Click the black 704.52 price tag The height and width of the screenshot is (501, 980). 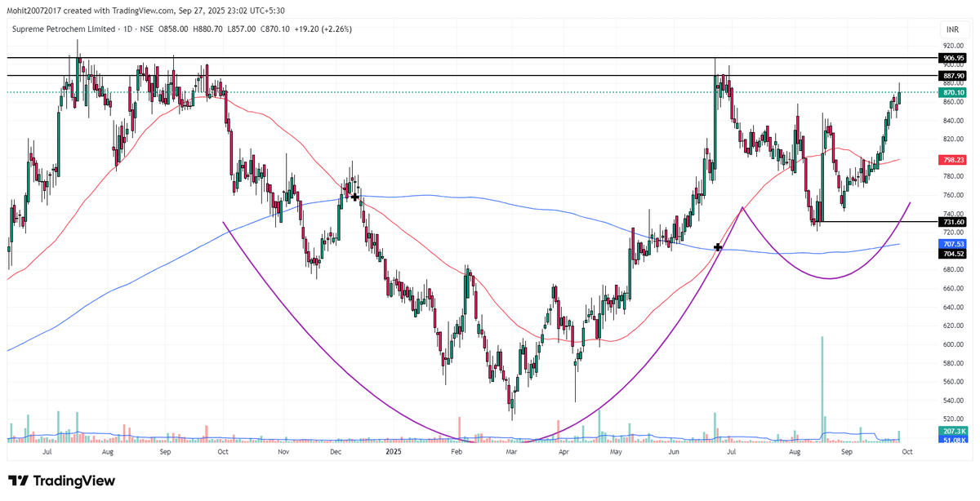tap(953, 254)
